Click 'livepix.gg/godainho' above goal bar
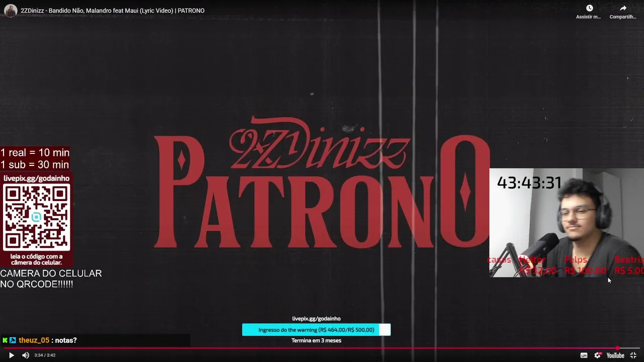Image resolution: width=644 pixels, height=362 pixels. click(x=316, y=318)
